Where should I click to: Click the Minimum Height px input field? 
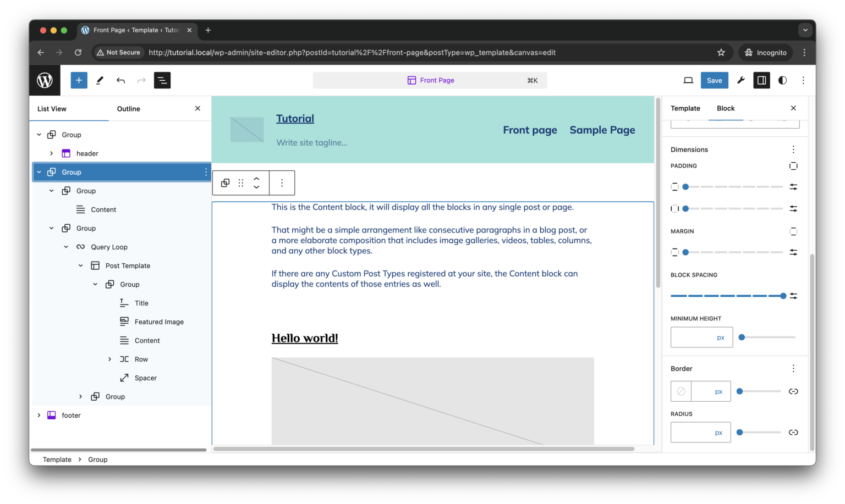click(701, 337)
